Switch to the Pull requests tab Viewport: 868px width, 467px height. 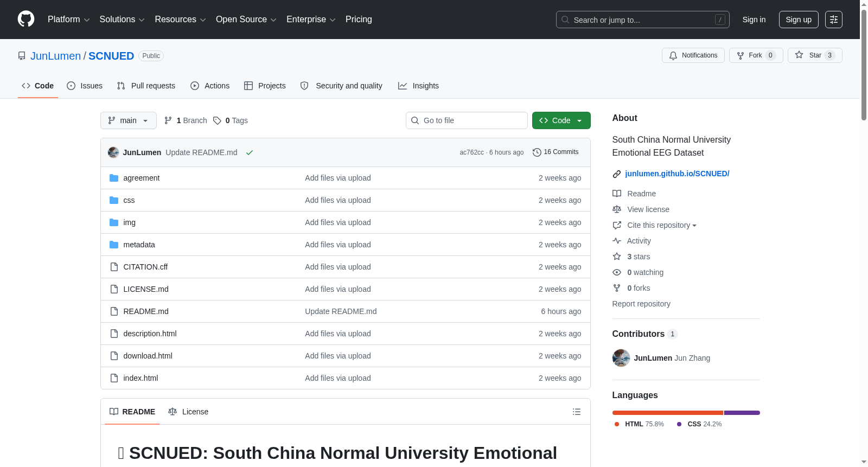[x=146, y=86]
